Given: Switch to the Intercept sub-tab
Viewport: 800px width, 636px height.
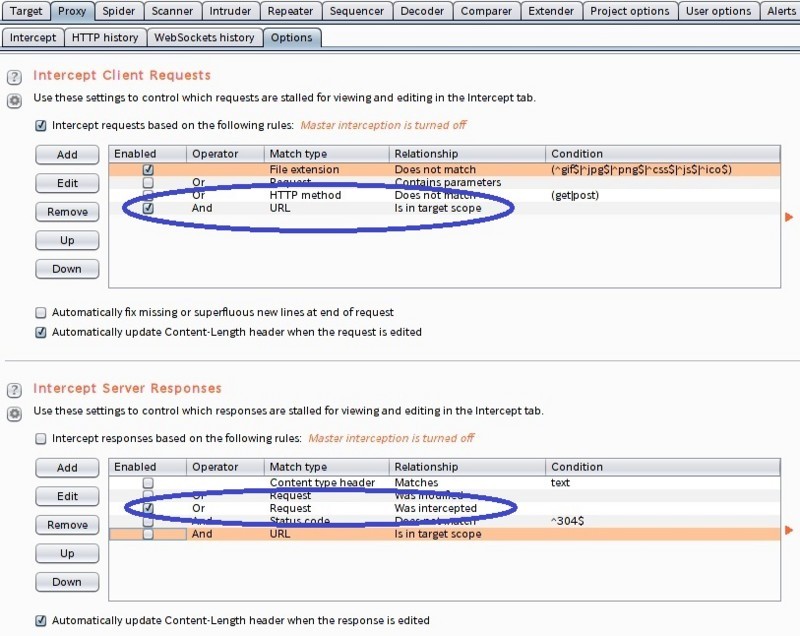Looking at the screenshot, I should [x=33, y=38].
